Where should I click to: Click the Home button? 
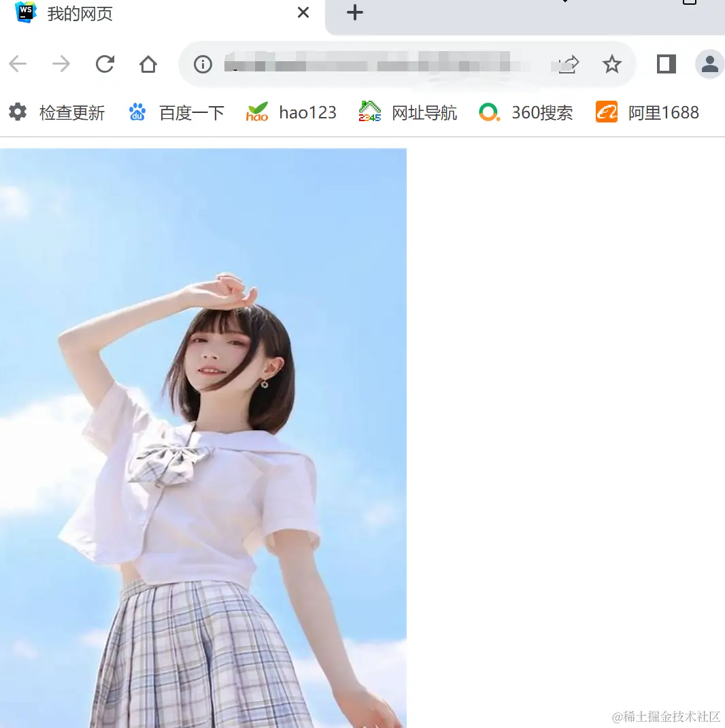click(148, 64)
